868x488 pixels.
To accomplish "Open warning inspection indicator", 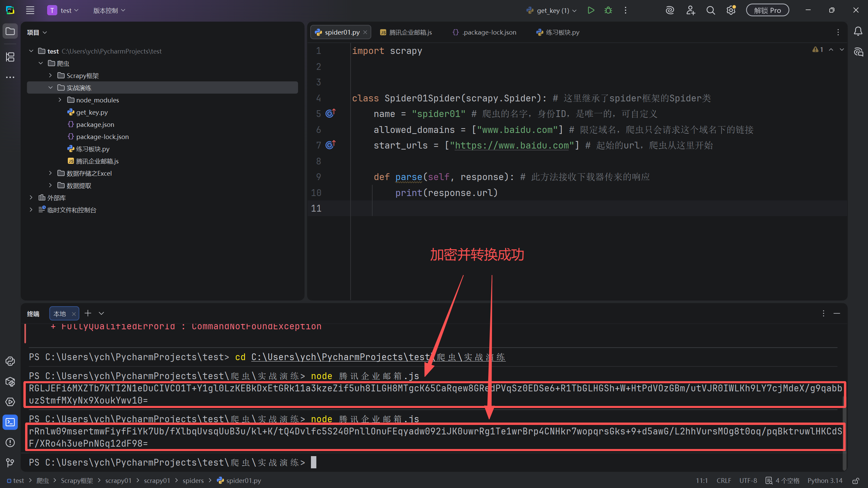I will point(818,50).
